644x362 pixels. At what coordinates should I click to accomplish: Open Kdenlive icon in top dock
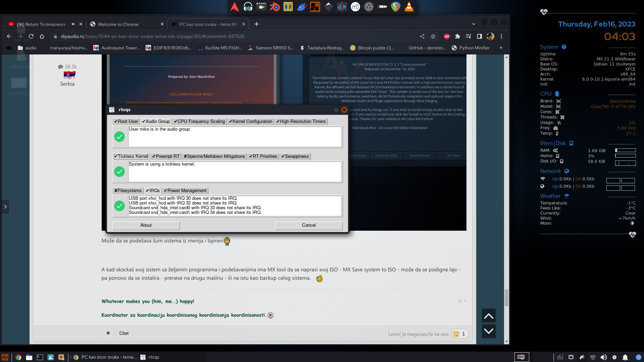click(342, 7)
